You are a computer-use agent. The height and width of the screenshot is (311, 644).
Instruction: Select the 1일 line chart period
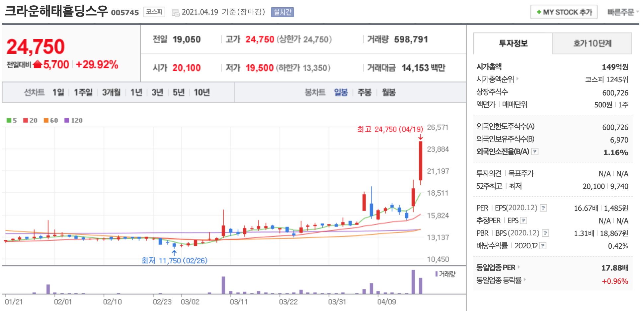[58, 92]
